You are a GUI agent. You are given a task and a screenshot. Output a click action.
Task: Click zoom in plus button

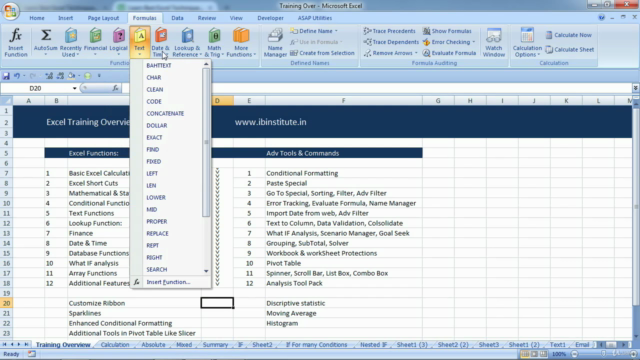click(633, 354)
